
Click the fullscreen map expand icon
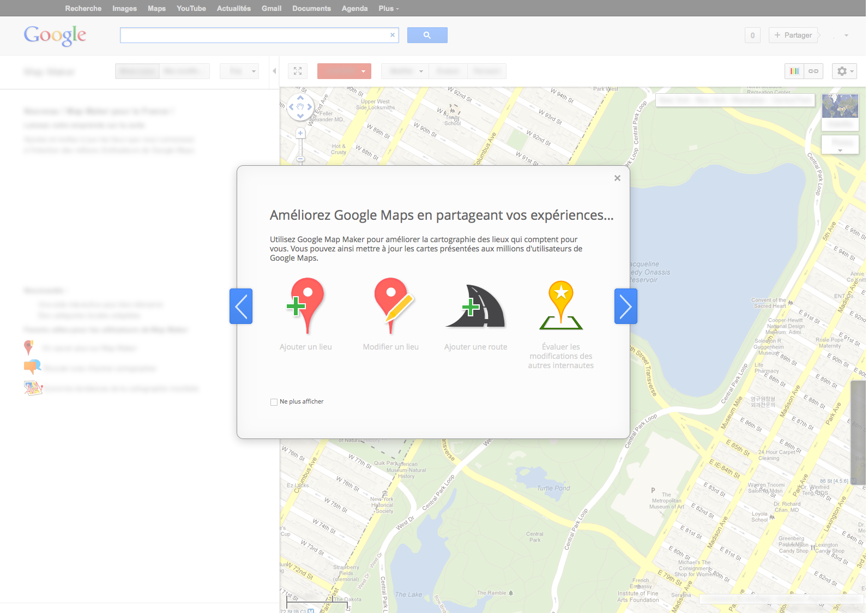click(298, 71)
